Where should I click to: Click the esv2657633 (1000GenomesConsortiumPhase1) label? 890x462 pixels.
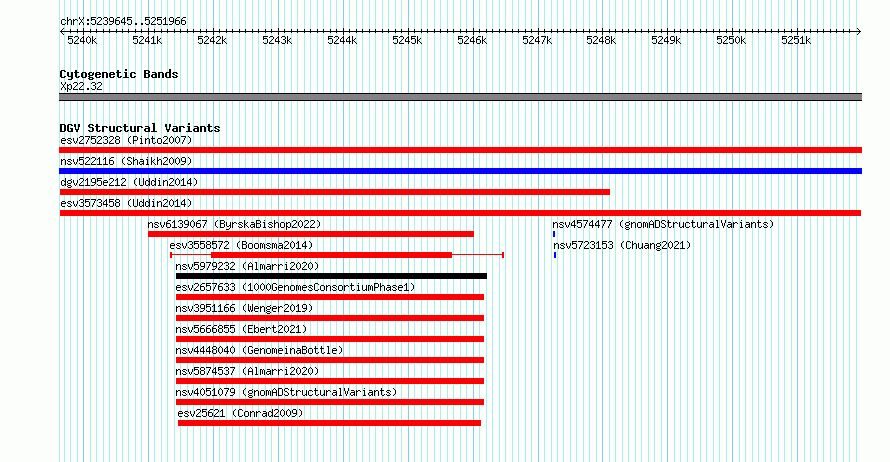point(296,287)
